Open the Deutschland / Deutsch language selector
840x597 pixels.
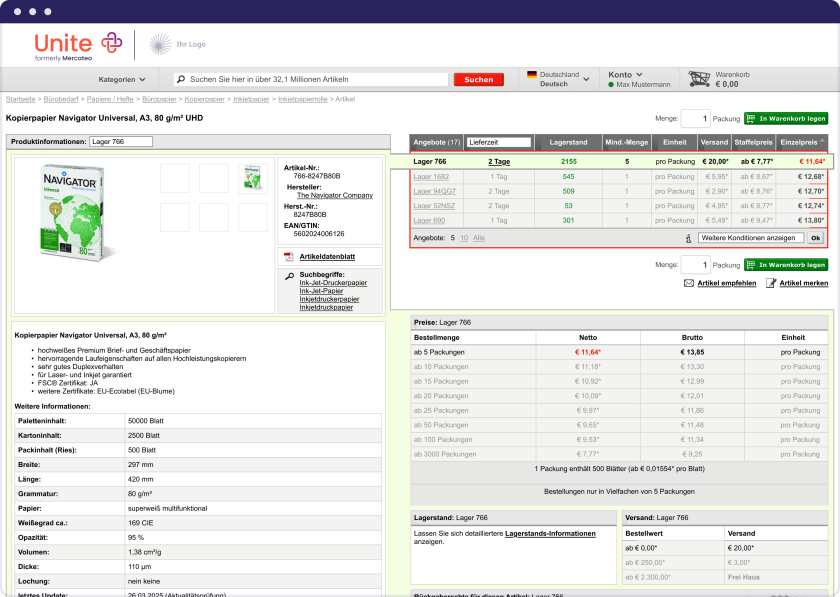coord(558,79)
